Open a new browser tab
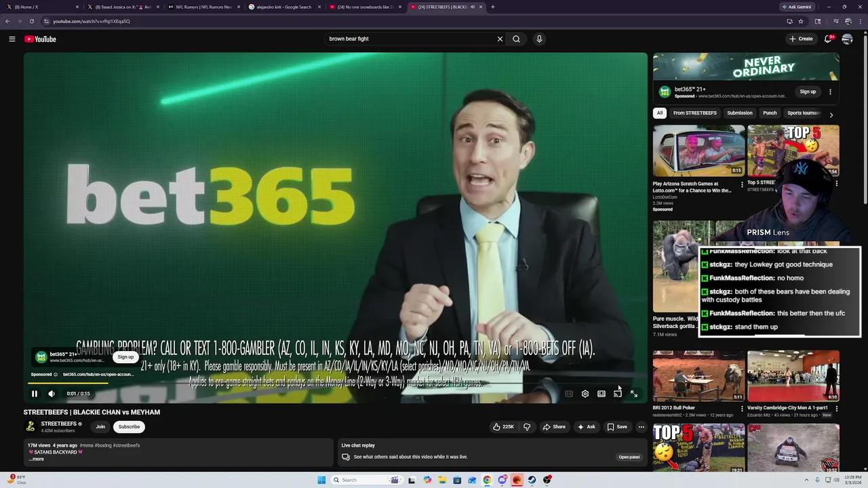 (493, 7)
